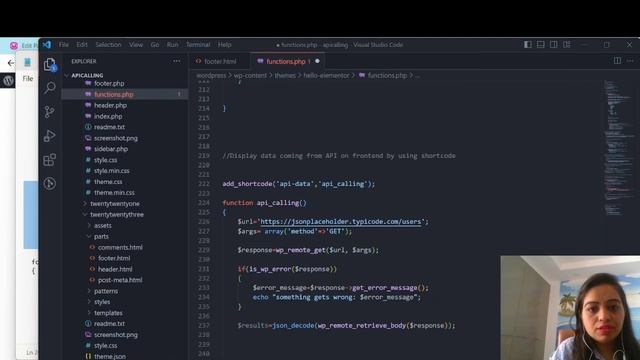
Task: Open the View menu
Action: 136,44
